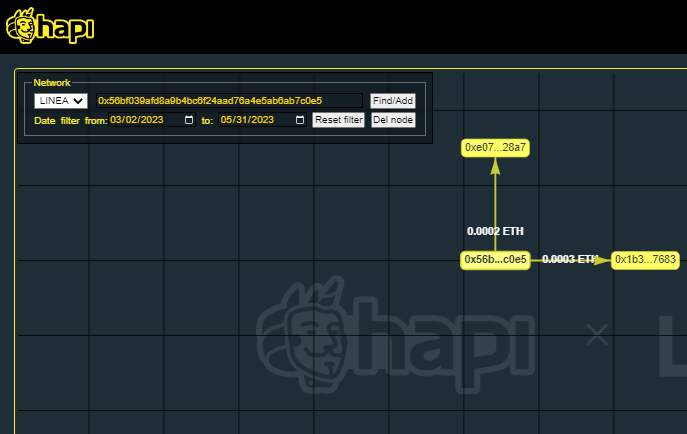The width and height of the screenshot is (687, 434).
Task: Click the 0.0003 ETH edge label
Action: pos(570,259)
